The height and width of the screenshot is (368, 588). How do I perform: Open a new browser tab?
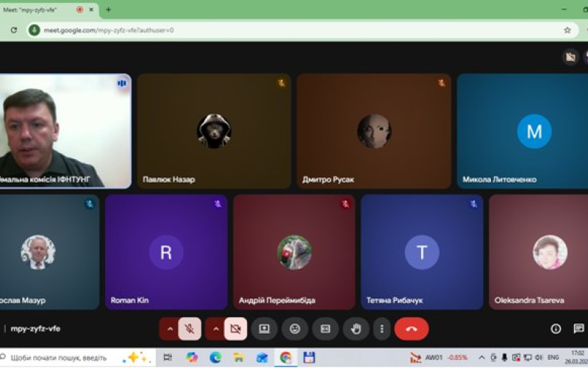(x=108, y=10)
